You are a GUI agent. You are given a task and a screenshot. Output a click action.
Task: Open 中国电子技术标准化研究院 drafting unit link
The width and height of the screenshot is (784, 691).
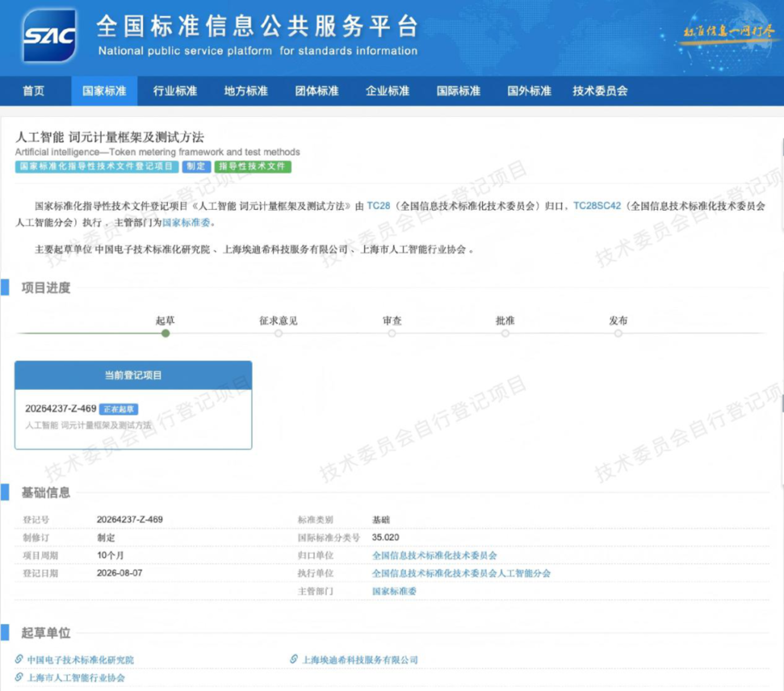[81, 660]
